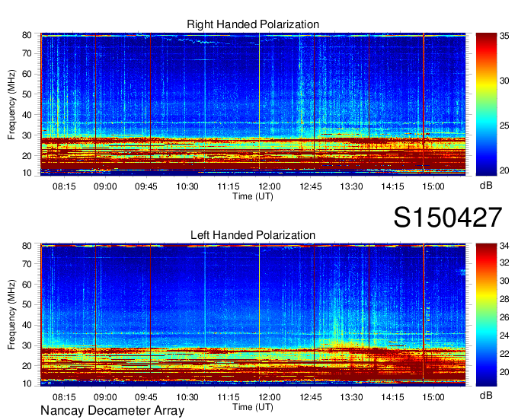Click the dB unit under the lower color bar
Screen dimensions: 518x420
pyautogui.click(x=486, y=395)
